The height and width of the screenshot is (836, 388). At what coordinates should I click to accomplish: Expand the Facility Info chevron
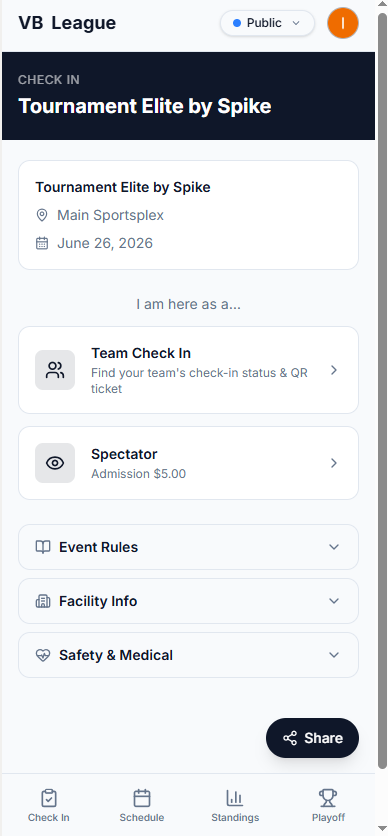coord(334,601)
